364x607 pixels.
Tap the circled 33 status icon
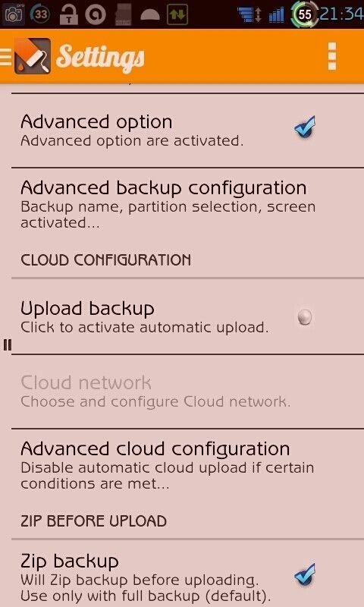pos(40,14)
